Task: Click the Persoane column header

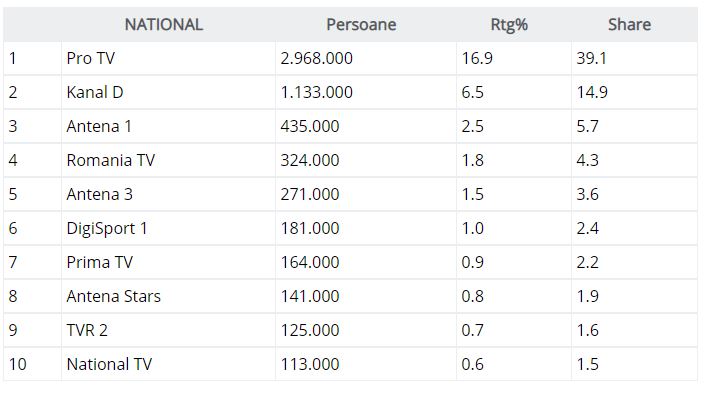Action: [x=361, y=25]
